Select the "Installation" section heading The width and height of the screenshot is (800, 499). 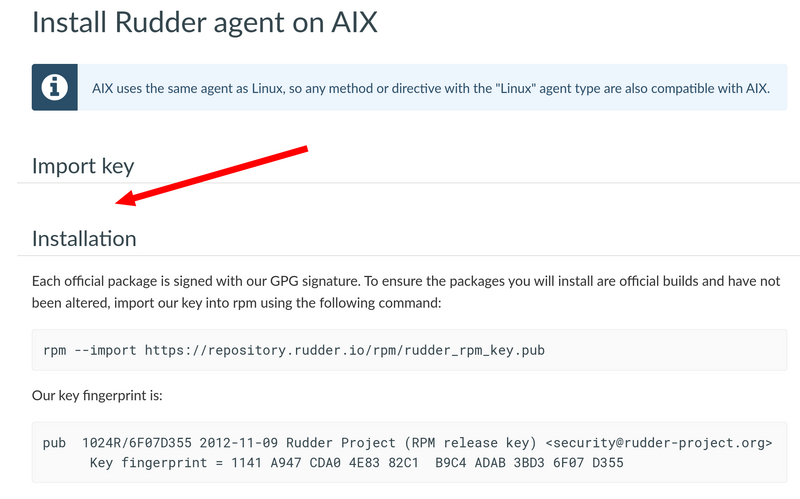[x=84, y=238]
